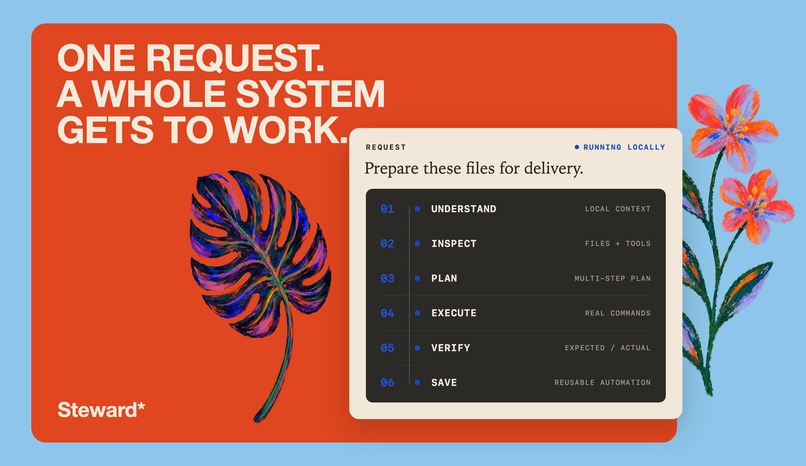Click the VERIFY step label
This screenshot has width=806, height=466.
pos(450,348)
